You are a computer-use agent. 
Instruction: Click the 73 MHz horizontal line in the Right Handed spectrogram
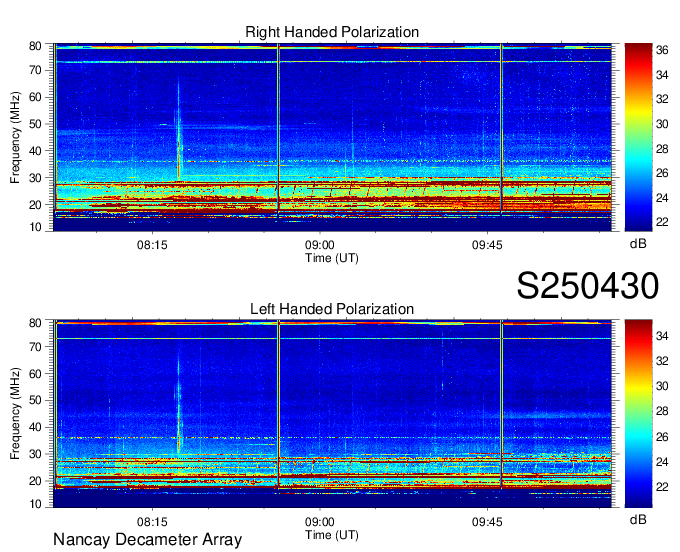(x=333, y=62)
